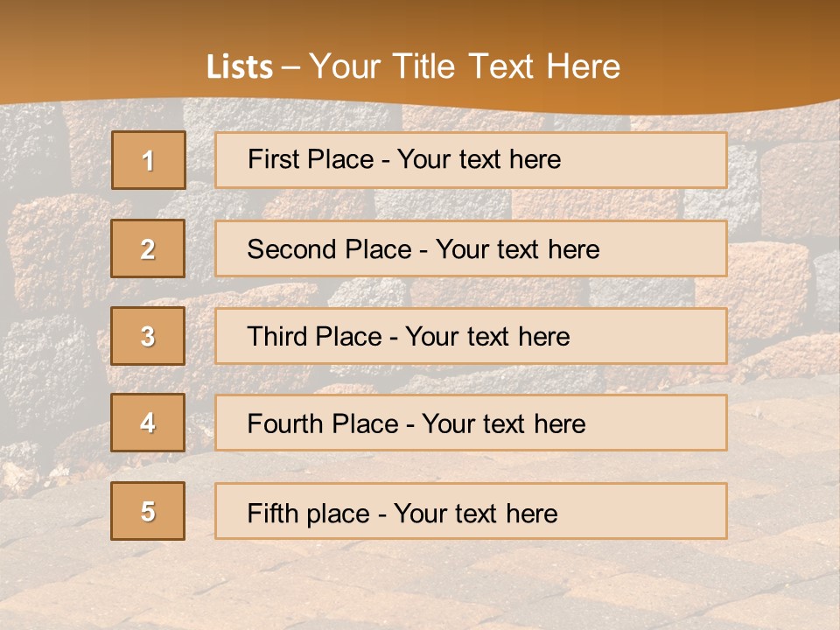This screenshot has height=630, width=840.
Task: Click the number 1 box
Action: pos(149,160)
